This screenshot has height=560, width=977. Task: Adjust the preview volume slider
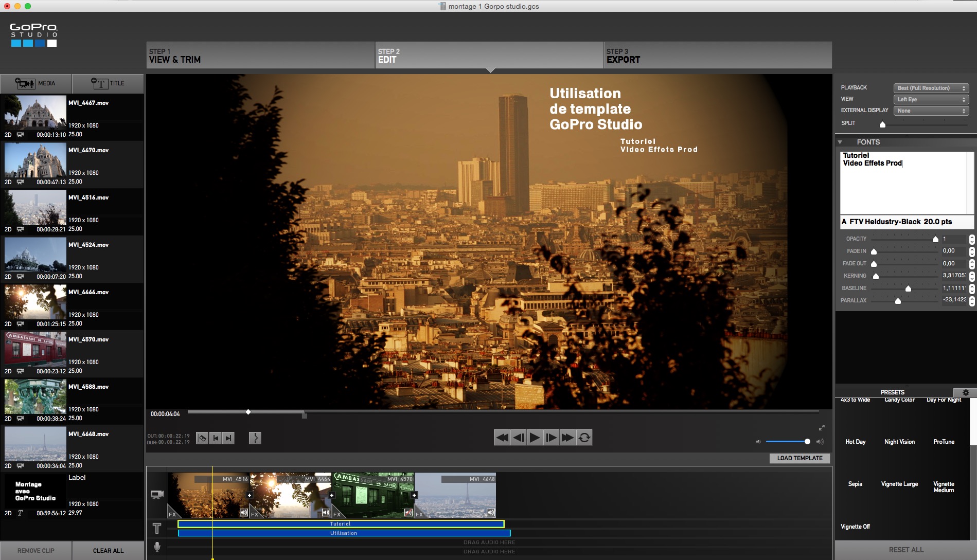(807, 442)
